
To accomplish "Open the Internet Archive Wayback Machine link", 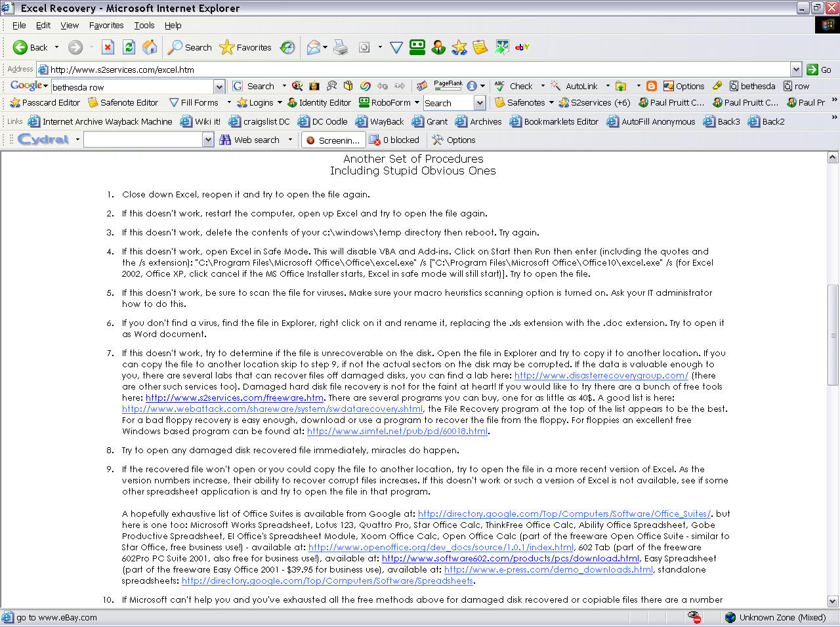I will (x=106, y=121).
